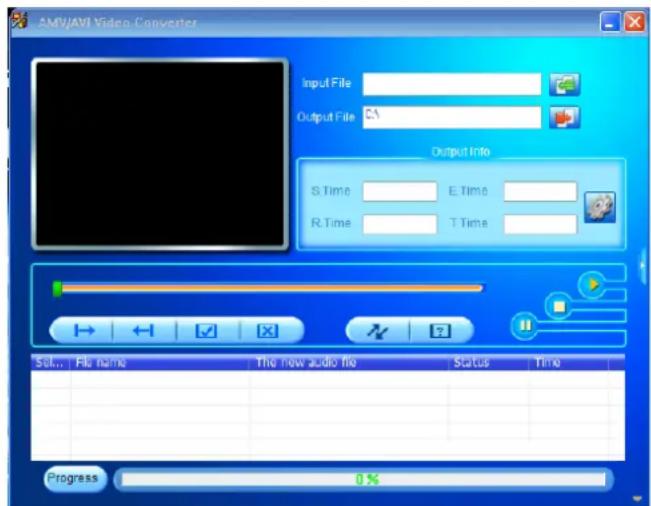Open help with question mark icon
The image size is (651, 506).
(440, 331)
